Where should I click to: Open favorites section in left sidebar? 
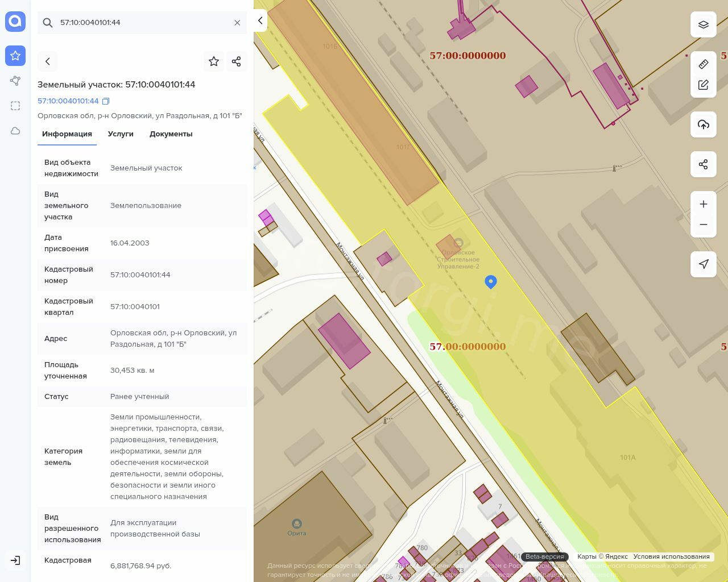(15, 56)
